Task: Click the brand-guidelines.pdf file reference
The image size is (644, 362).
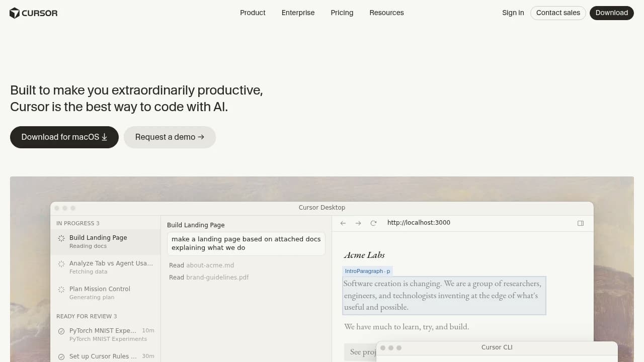Action: (x=217, y=278)
